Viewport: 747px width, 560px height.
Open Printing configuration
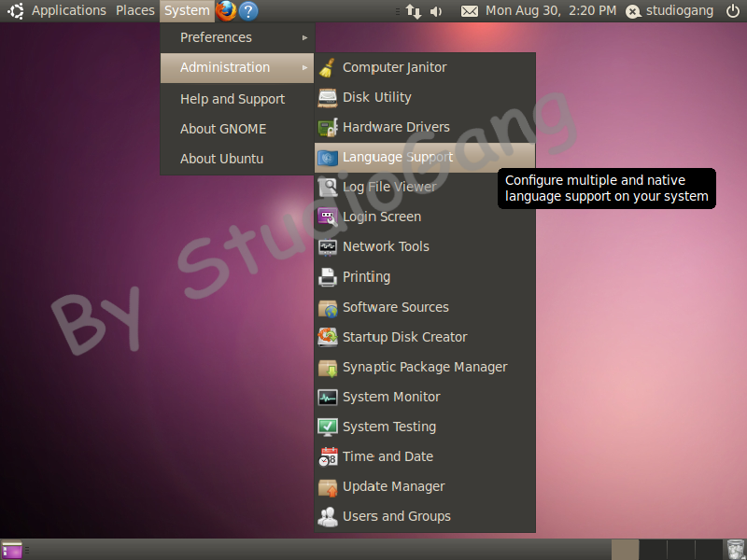click(x=425, y=277)
